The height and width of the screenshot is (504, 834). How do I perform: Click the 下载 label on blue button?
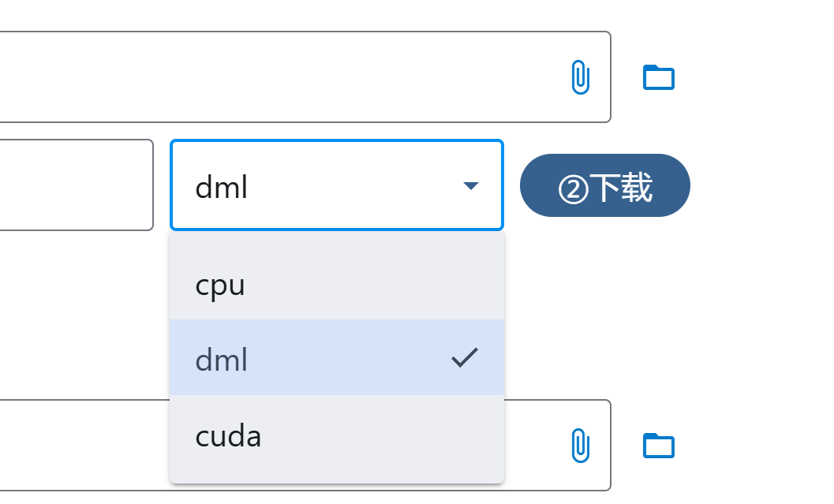tap(622, 188)
